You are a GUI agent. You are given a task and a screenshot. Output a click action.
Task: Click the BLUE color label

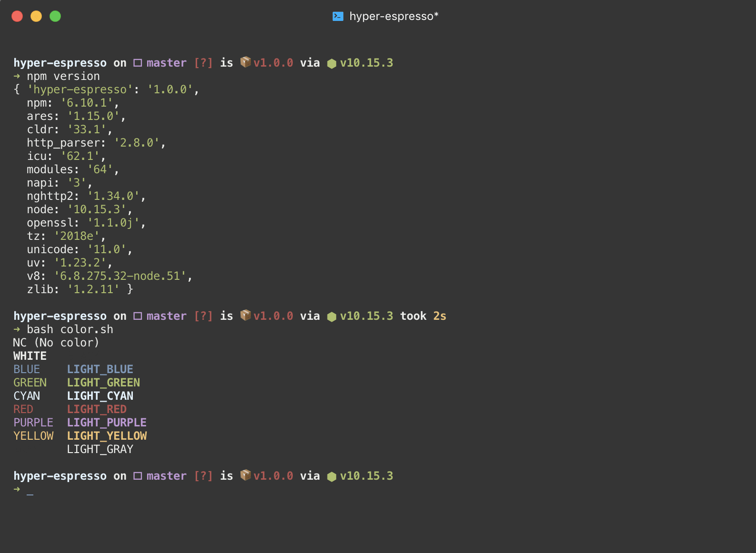point(27,369)
